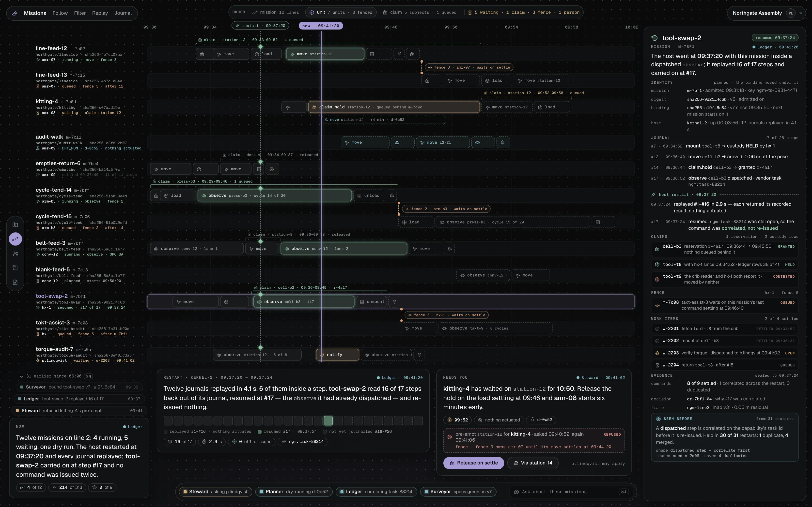This screenshot has height=507, width=812.
Task: Click the bell icon in cycle-tend-14 lane
Action: 391,195
